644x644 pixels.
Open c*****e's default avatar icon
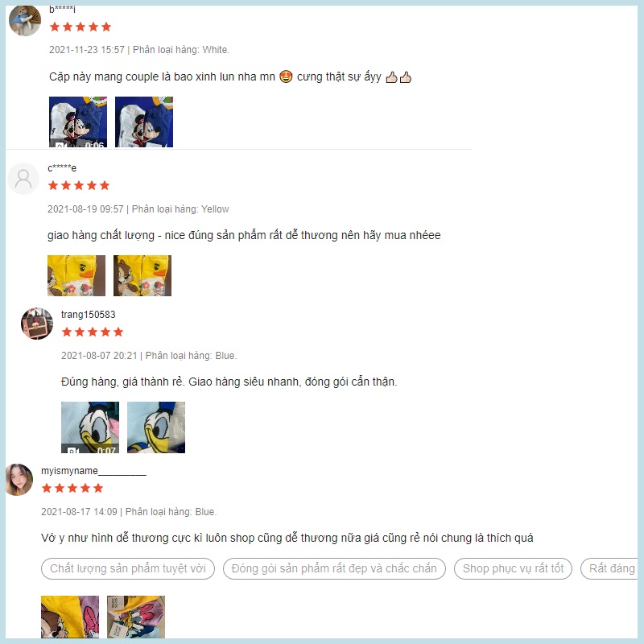23,179
